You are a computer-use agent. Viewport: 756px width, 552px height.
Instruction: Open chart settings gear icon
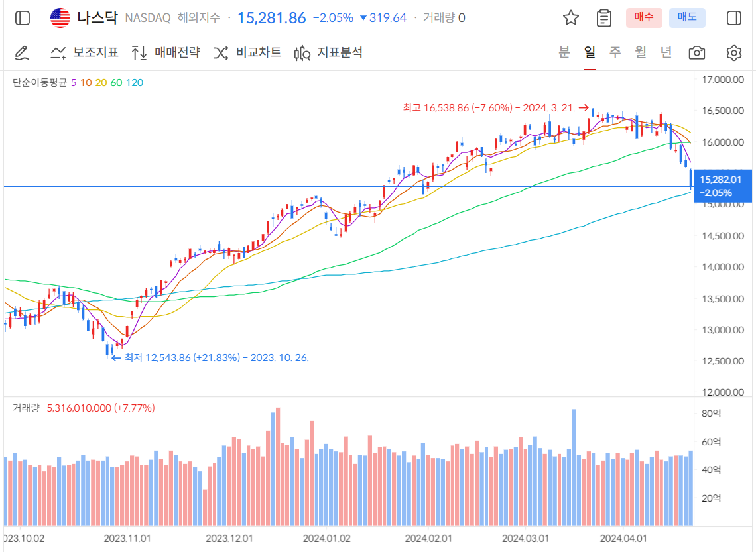(x=734, y=52)
